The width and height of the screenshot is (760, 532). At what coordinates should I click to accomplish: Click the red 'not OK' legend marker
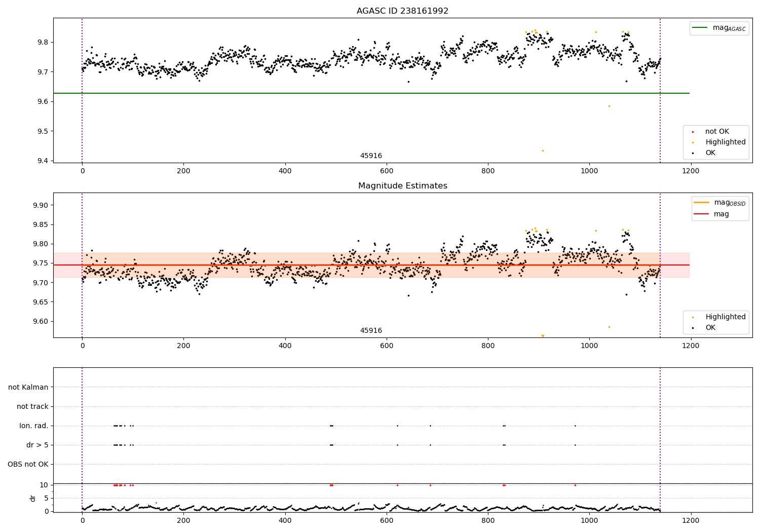click(x=693, y=132)
